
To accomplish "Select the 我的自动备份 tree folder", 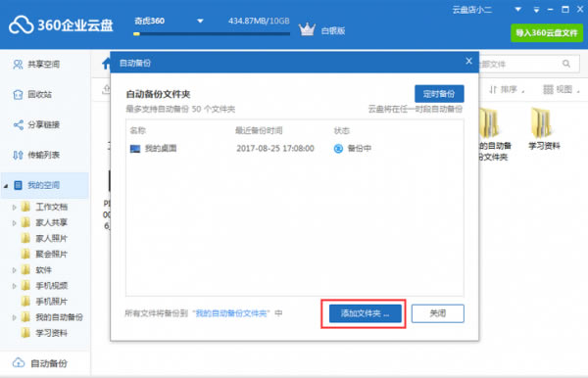I will click(52, 317).
